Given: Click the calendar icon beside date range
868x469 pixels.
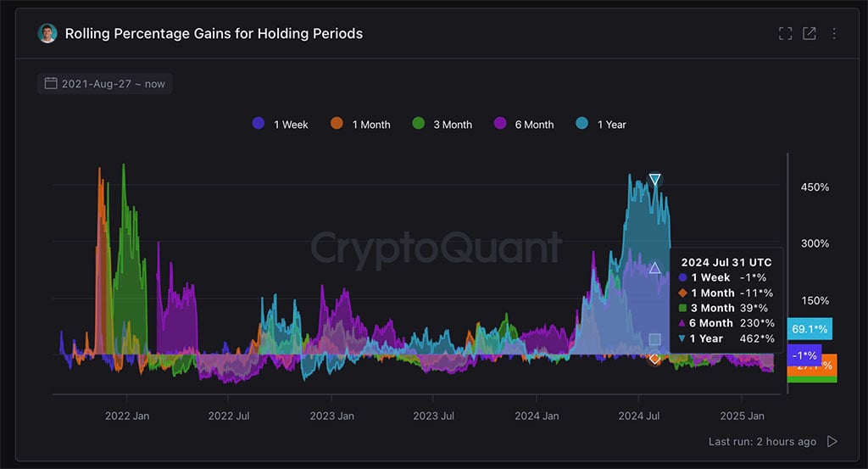Looking at the screenshot, I should pyautogui.click(x=51, y=84).
